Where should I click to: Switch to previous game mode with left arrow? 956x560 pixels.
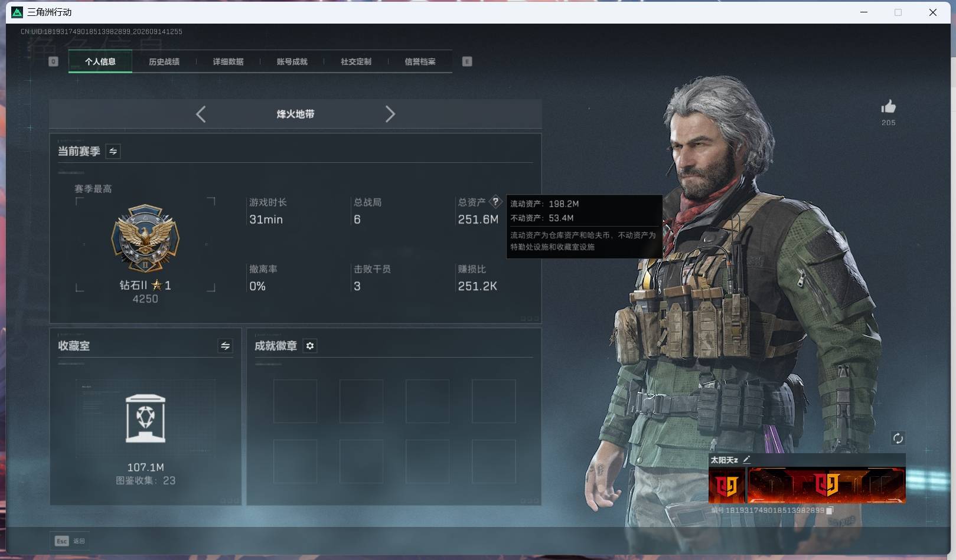(201, 114)
